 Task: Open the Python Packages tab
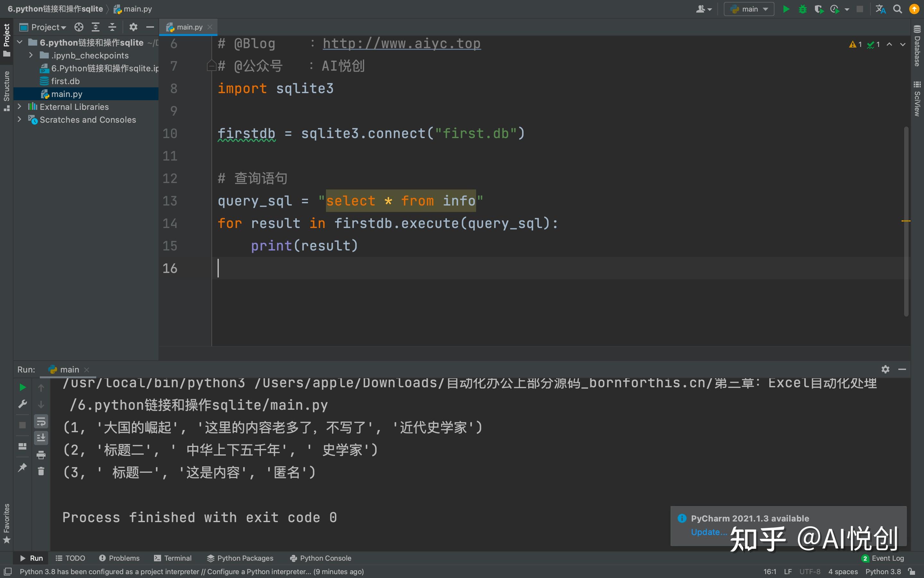click(241, 558)
